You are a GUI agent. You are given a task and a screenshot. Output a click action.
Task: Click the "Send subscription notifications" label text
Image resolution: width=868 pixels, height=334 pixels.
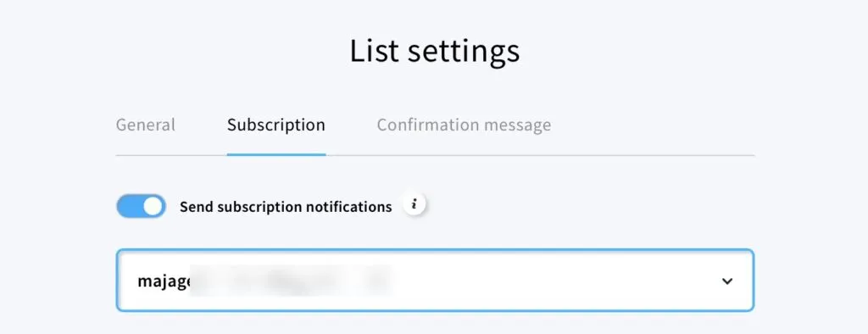coord(286,207)
